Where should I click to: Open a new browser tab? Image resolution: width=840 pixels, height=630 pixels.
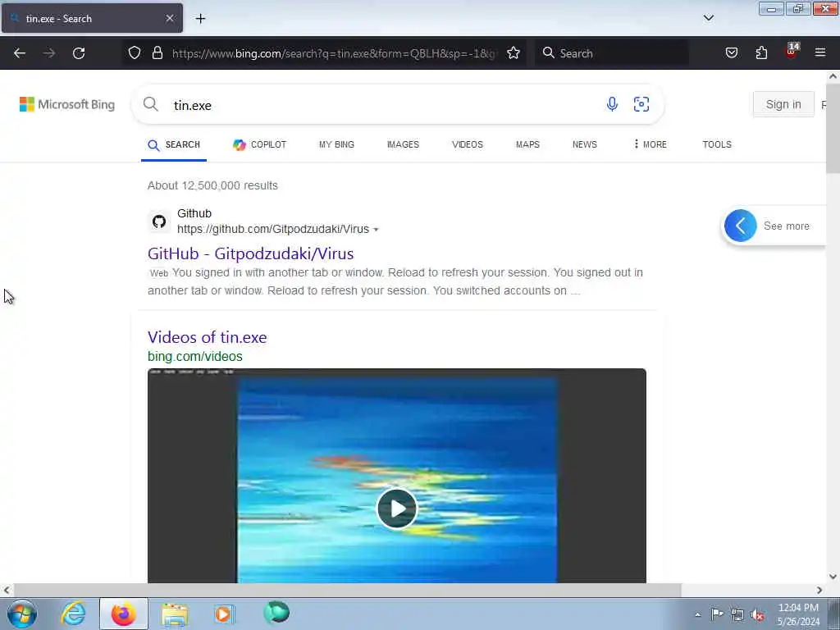[x=200, y=18]
